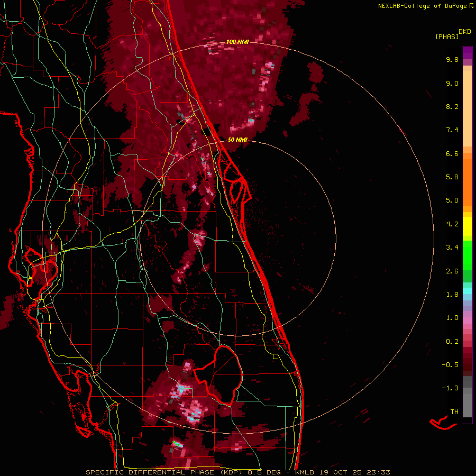Screen dimensions: 476x476
Task: Click the "50 NMI" range ring label
Action: click(x=237, y=140)
